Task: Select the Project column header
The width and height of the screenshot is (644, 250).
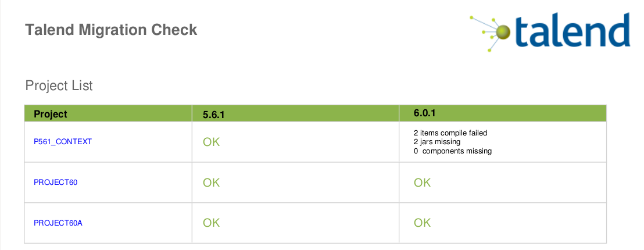Action: (x=51, y=114)
